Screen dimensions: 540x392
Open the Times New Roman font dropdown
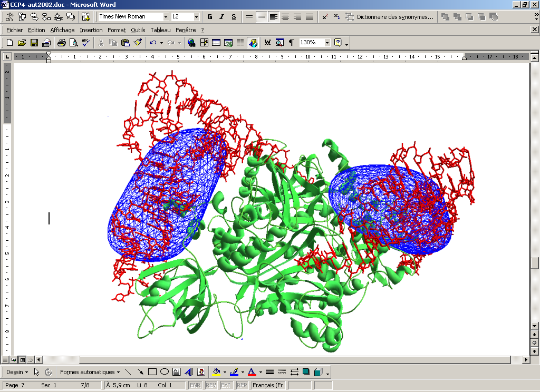pos(166,17)
